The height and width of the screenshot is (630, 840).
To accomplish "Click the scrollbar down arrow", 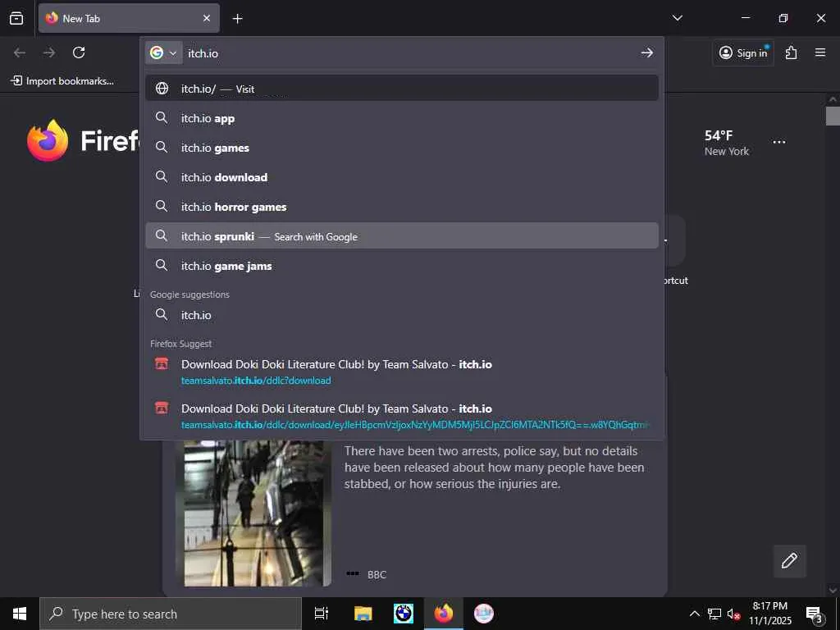I will [x=833, y=591].
